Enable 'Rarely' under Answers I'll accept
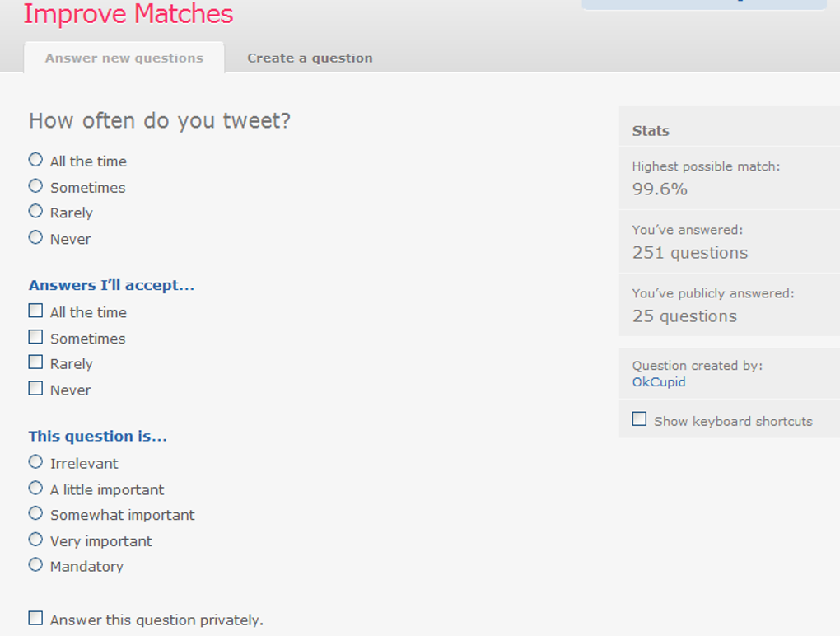 click(35, 362)
